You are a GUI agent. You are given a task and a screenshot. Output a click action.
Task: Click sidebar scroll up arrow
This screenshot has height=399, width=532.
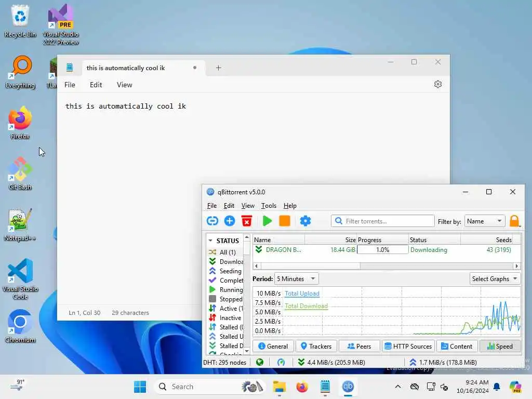click(247, 237)
